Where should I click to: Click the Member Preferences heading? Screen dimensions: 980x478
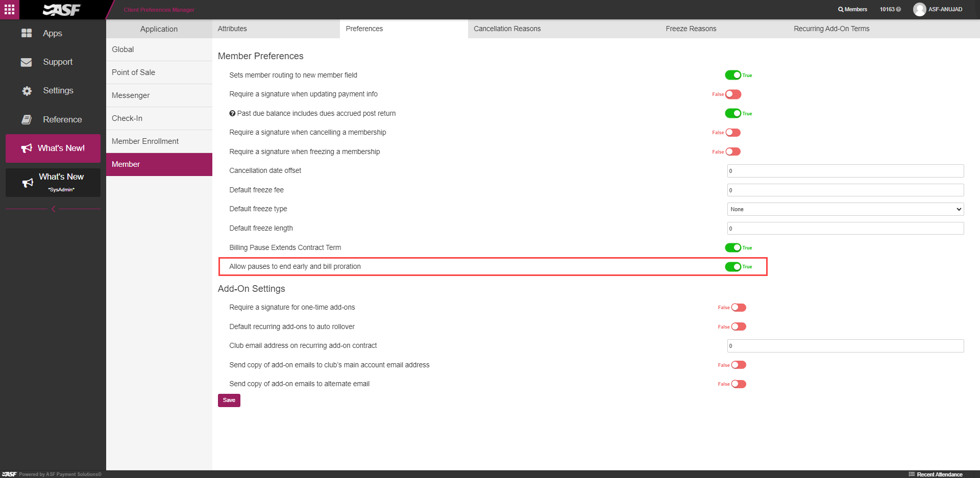[260, 56]
